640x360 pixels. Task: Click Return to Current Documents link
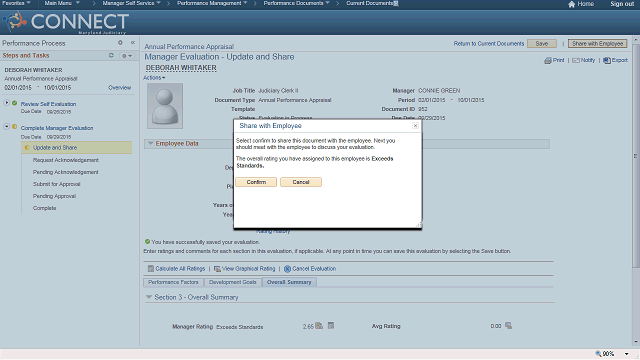(x=489, y=44)
